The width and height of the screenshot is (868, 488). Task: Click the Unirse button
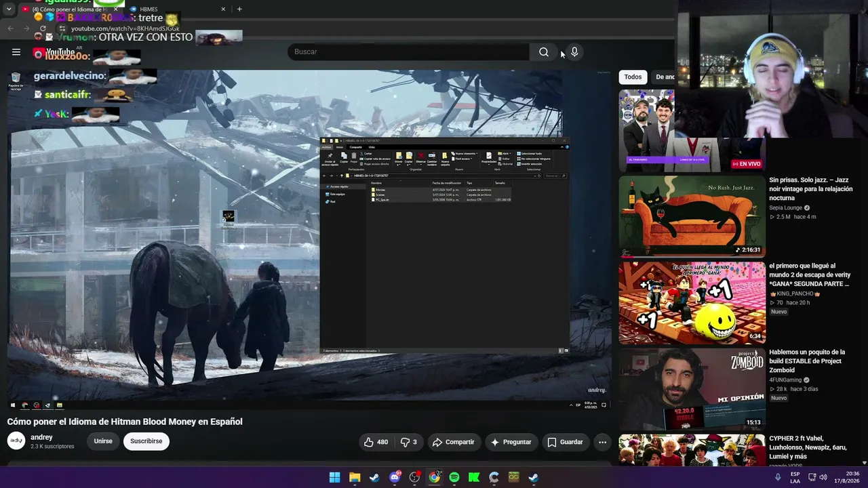point(103,441)
